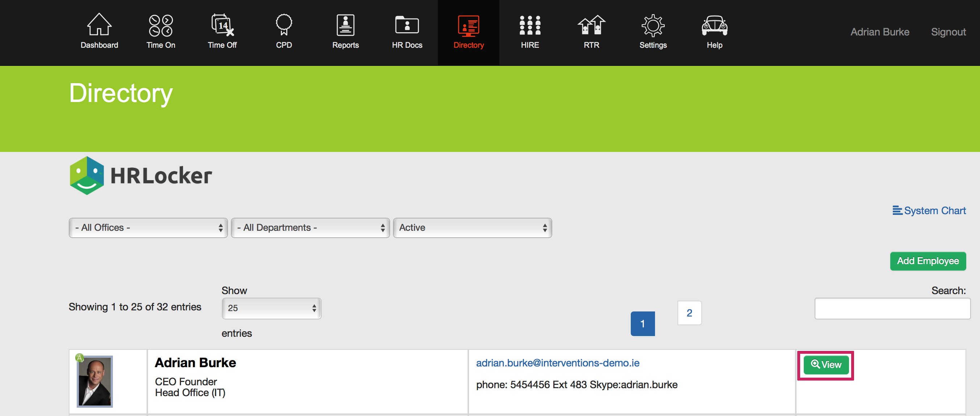
Task: Open the CPD ribbon icon
Action: pyautogui.click(x=284, y=25)
